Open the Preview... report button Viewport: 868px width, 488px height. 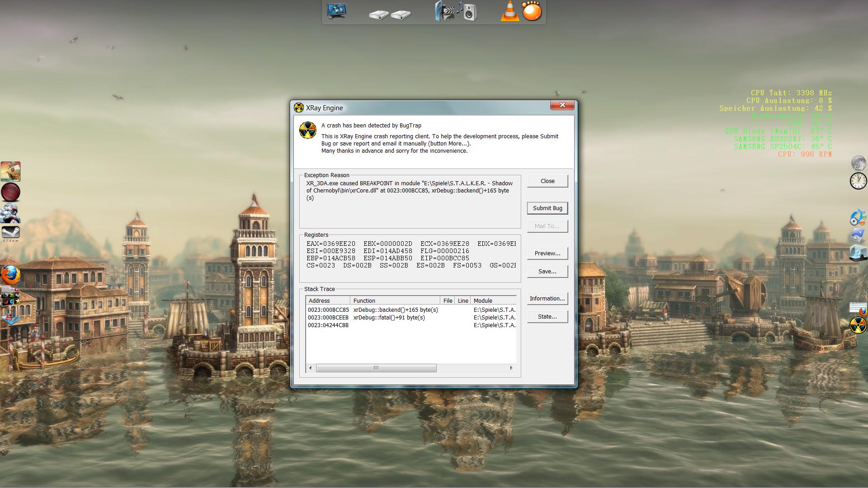tap(547, 253)
